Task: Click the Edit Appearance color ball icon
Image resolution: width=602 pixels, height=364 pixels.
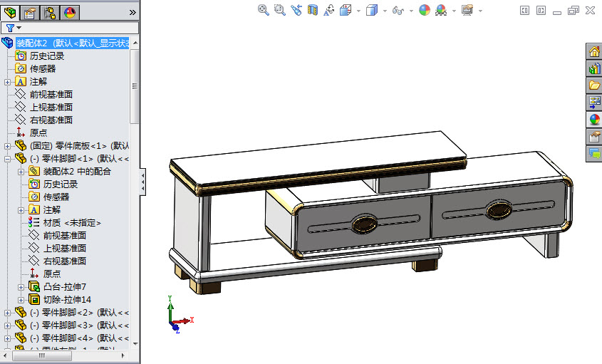Action: (424, 11)
